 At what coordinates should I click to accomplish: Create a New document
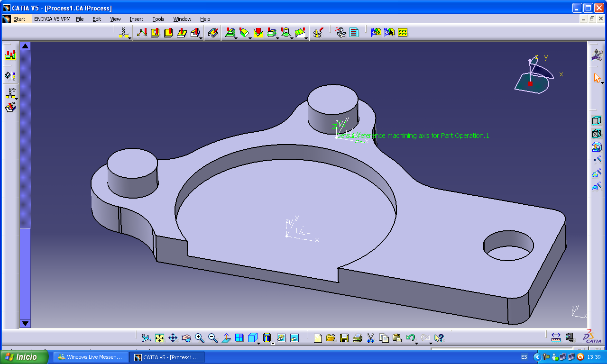click(x=318, y=338)
